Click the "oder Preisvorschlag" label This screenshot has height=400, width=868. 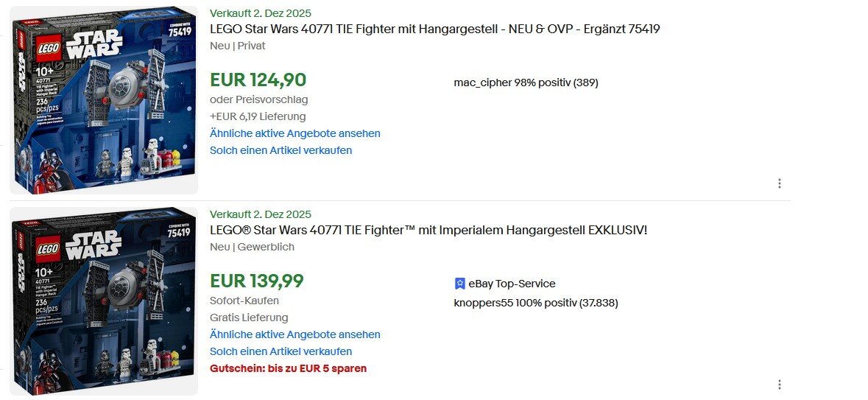click(258, 99)
